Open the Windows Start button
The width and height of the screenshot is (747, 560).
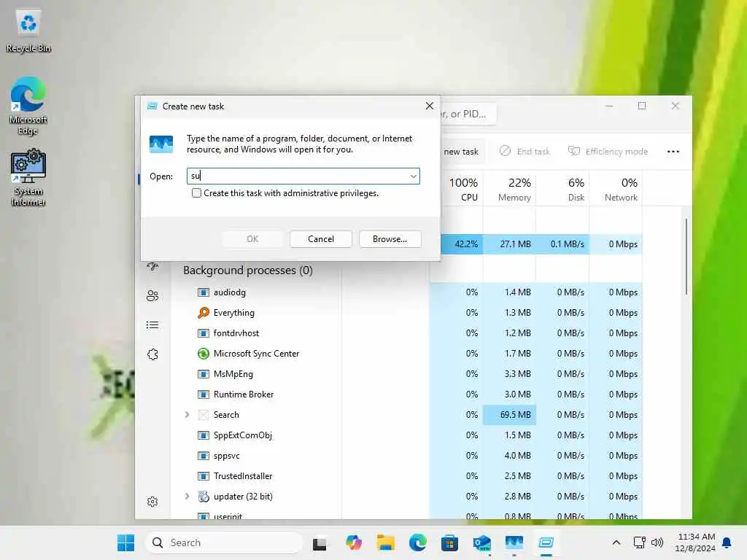coord(125,542)
